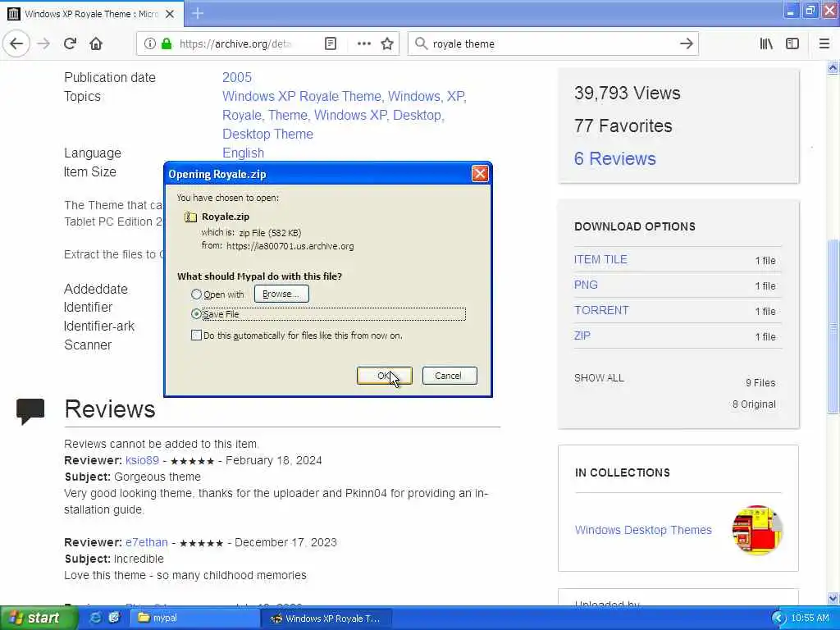840x630 pixels.
Task: Click the Windows Desktop Themes thumbnail
Action: tap(757, 530)
